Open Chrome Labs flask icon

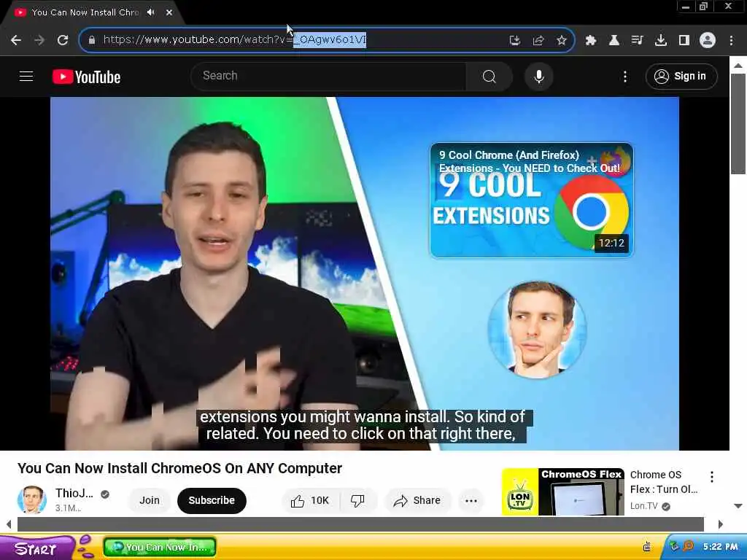click(614, 40)
